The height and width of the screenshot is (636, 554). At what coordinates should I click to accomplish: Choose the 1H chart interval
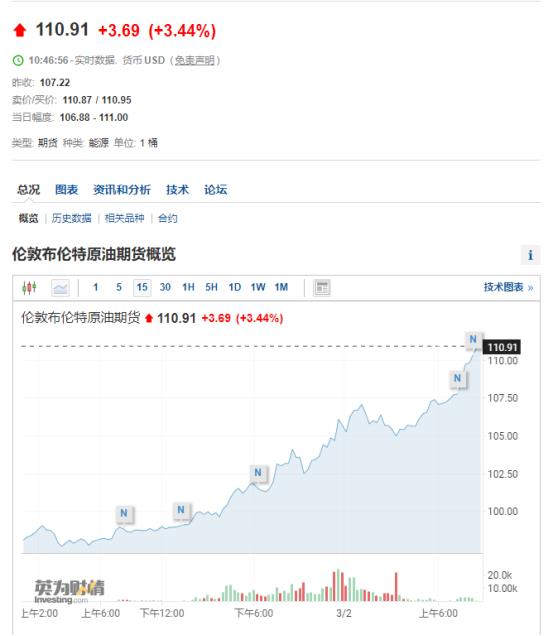[x=189, y=288]
